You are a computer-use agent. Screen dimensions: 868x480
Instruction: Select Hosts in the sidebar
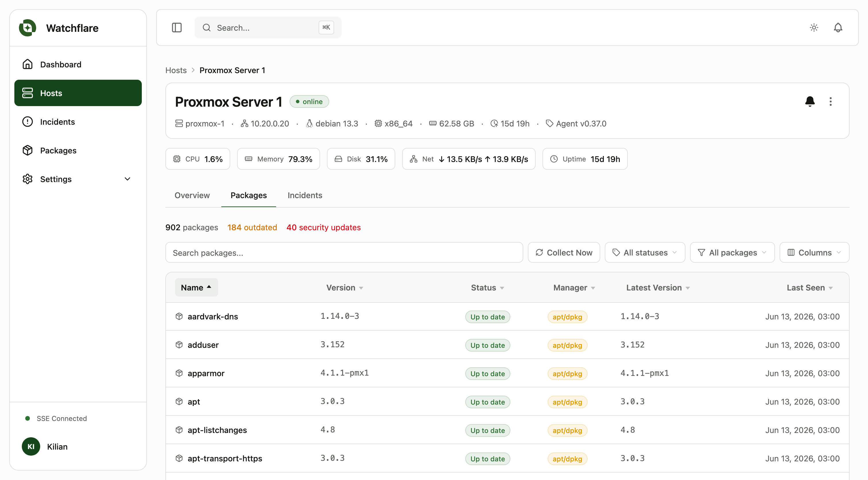(78, 93)
